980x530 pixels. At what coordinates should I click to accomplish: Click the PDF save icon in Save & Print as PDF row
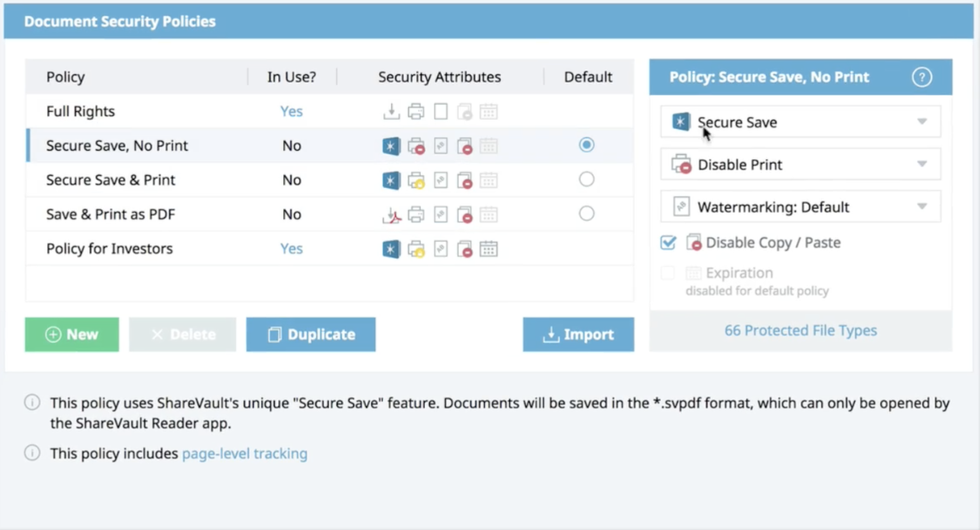coord(391,215)
